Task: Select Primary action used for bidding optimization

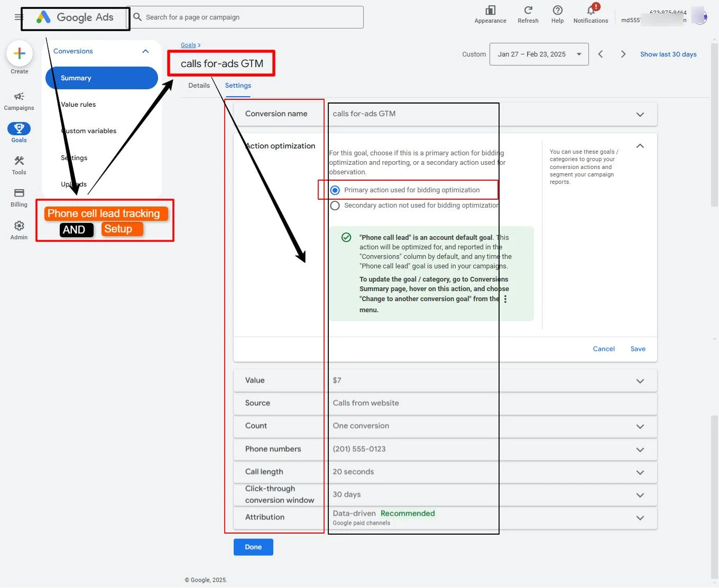Action: click(335, 190)
